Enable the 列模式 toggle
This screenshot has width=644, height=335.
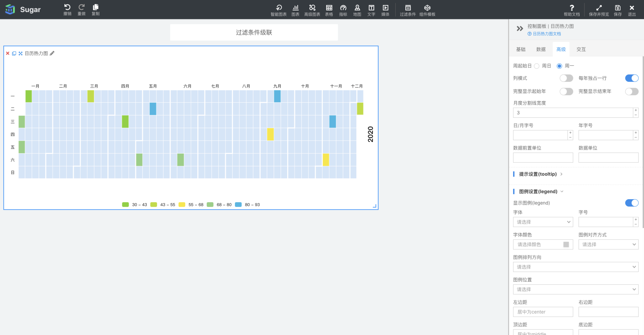point(566,78)
